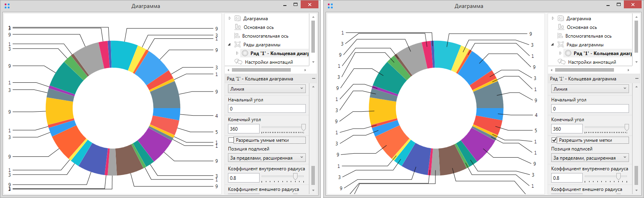The height and width of the screenshot is (198, 644).
Task: Collapse 'Ряд 1 - Кольцевая диаграмма' section in left window
Action: coord(314,79)
